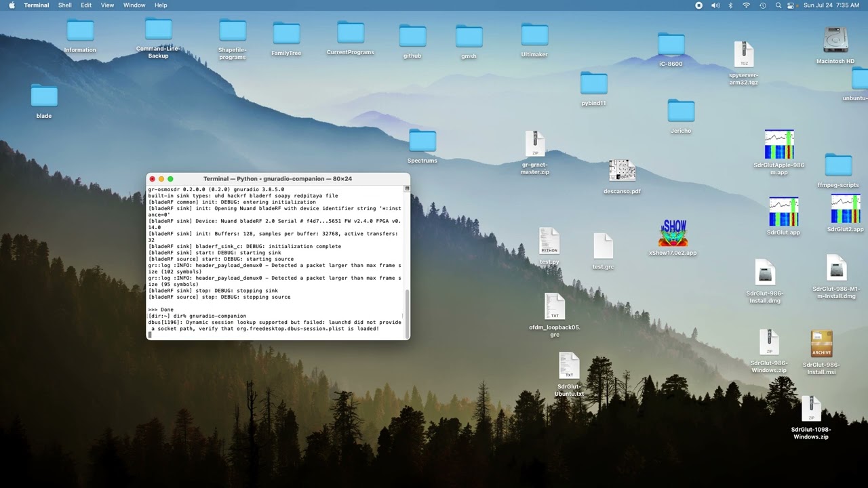The width and height of the screenshot is (868, 488).
Task: Open Spotlight search
Action: point(778,5)
